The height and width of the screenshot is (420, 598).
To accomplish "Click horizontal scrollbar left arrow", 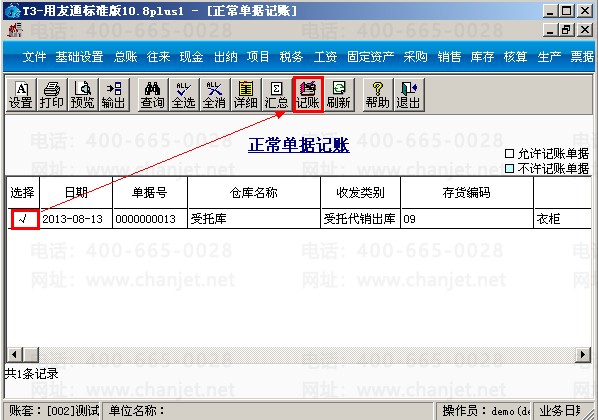I will pos(14,355).
